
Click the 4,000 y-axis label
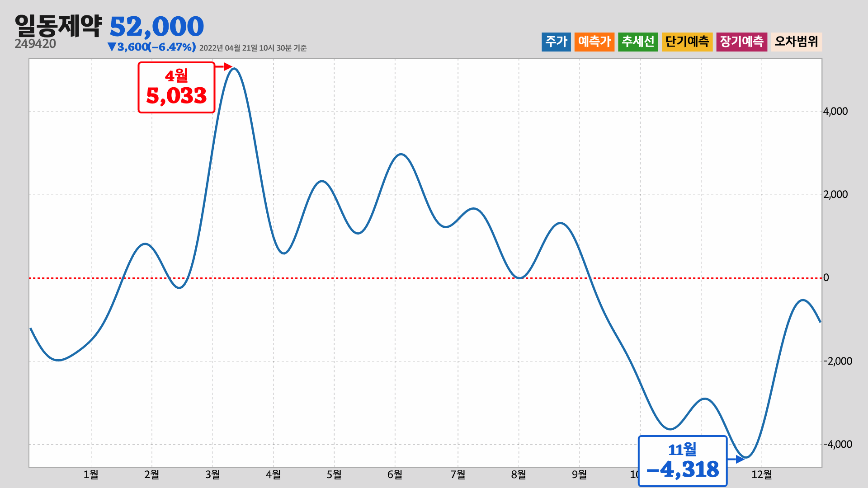(x=835, y=112)
